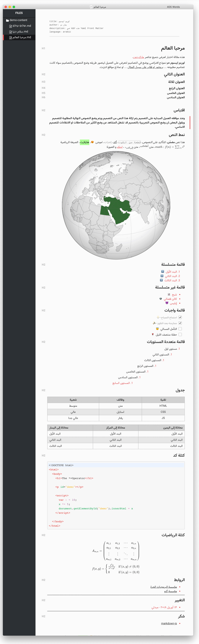Click the light bulb emoji in the task list
This screenshot has height=644, width=199.
pos(158,317)
